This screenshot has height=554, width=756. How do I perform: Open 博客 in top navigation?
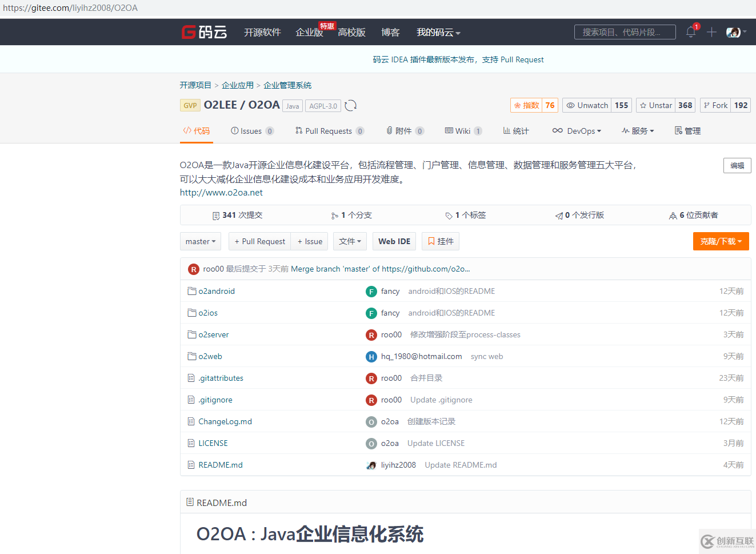pyautogui.click(x=390, y=33)
